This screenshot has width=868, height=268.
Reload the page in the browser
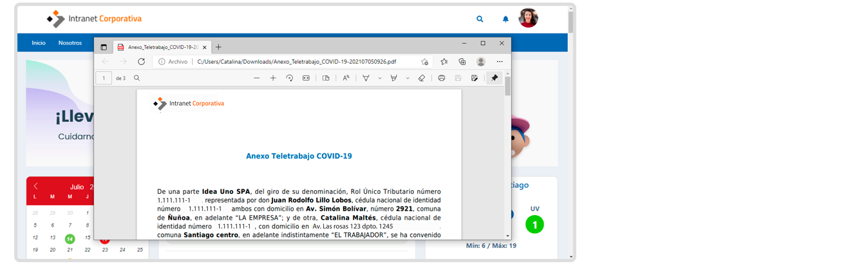coord(141,62)
